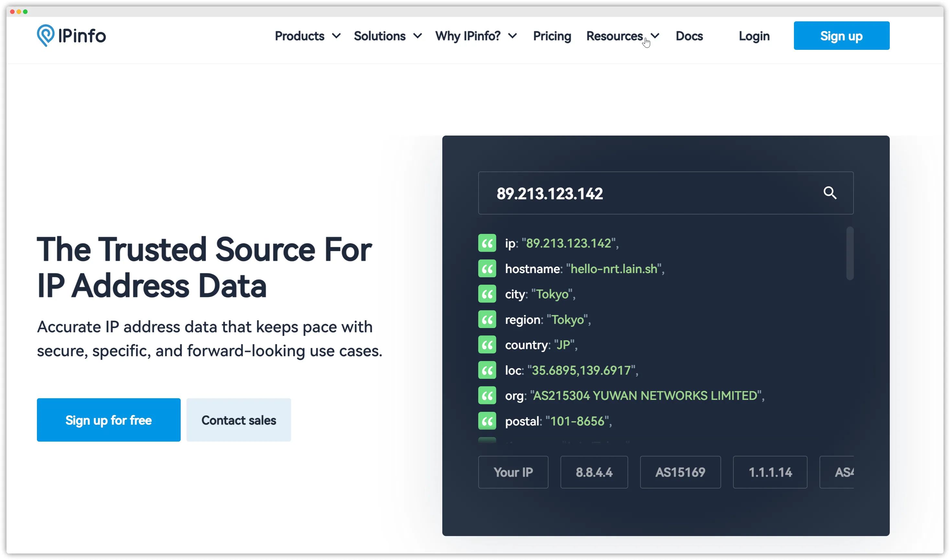Expand the Why IPinfo? dropdown chevron
The width and height of the screenshot is (950, 560).
tap(512, 36)
